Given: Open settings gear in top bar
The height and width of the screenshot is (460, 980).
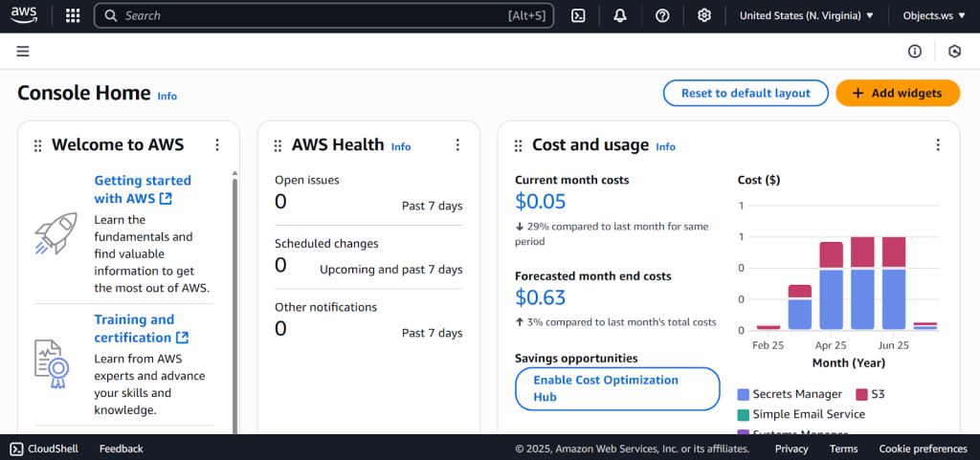Looking at the screenshot, I should click(x=704, y=15).
